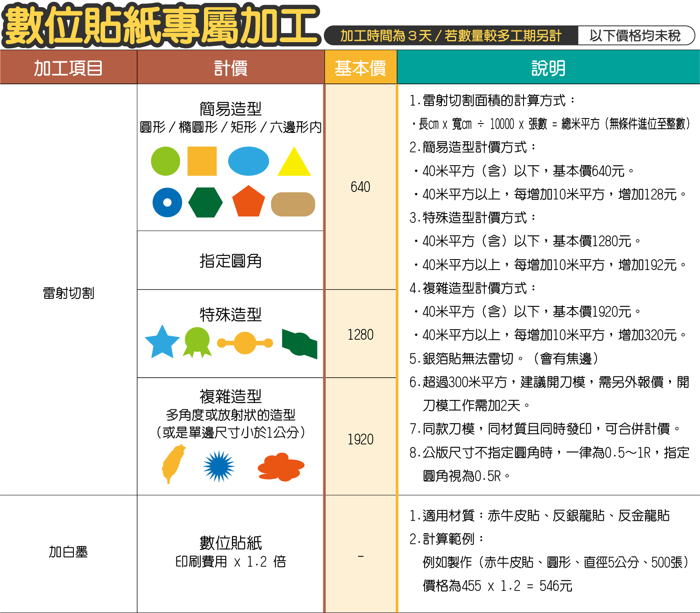Click the blue ring donut shape
Screen dimensions: 700x613
pos(167,202)
